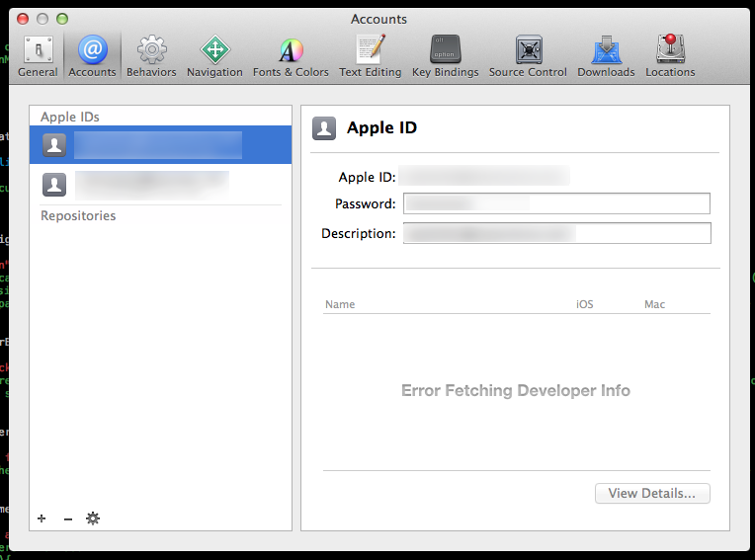
Task: Click the Repositories section header
Action: (78, 215)
